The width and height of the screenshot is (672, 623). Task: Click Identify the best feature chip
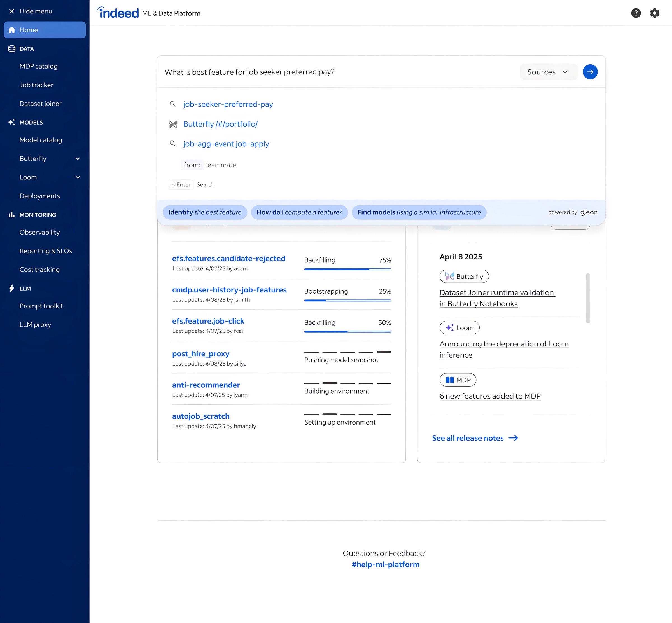[x=205, y=212]
